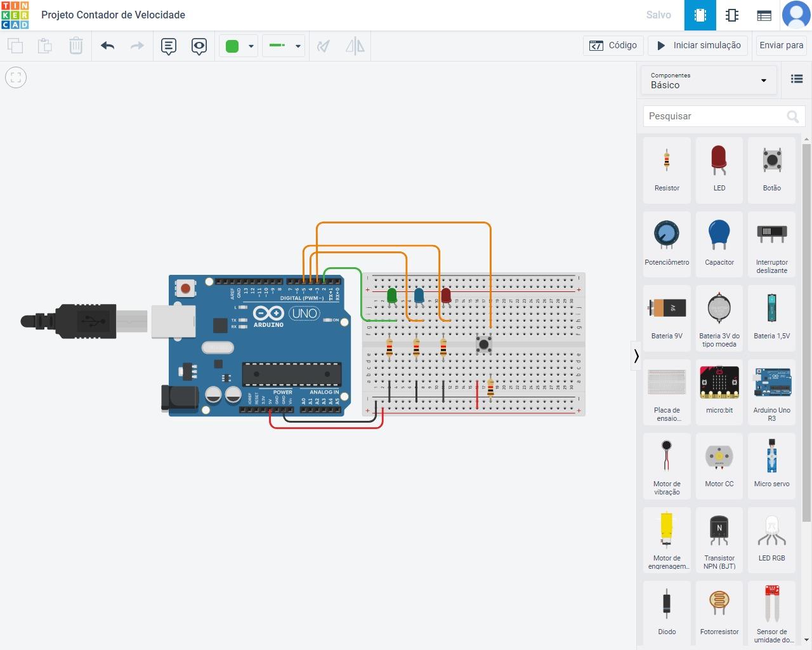Toggle notes visibility icon
Image resolution: width=812 pixels, height=650 pixels.
click(199, 46)
